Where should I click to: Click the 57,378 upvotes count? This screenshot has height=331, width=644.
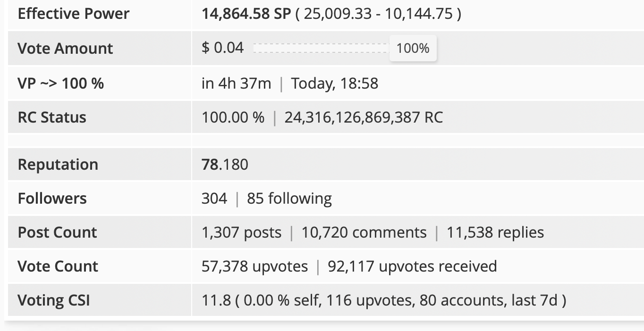coord(254,266)
